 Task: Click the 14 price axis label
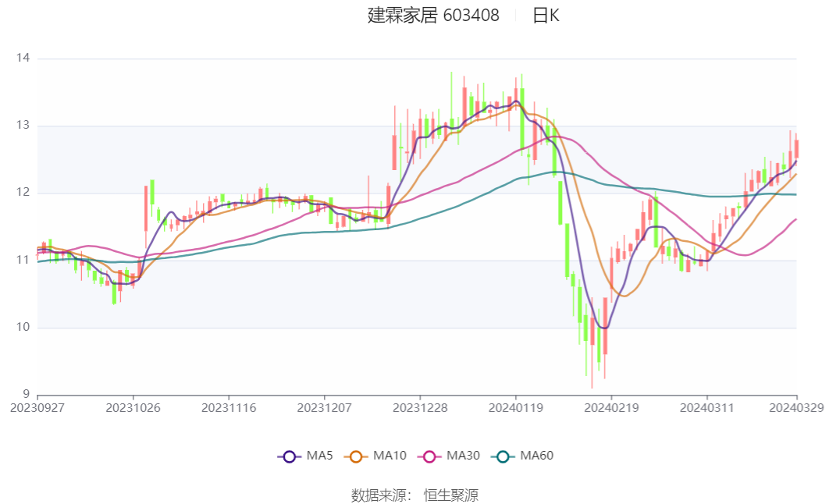click(x=23, y=58)
